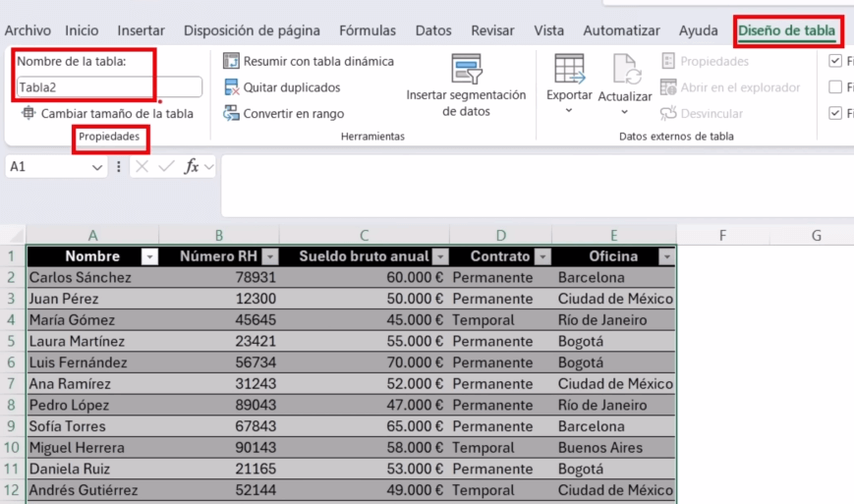This screenshot has width=854, height=504.
Task: Click the Resumir con tabla dinámica label
Action: [x=318, y=61]
